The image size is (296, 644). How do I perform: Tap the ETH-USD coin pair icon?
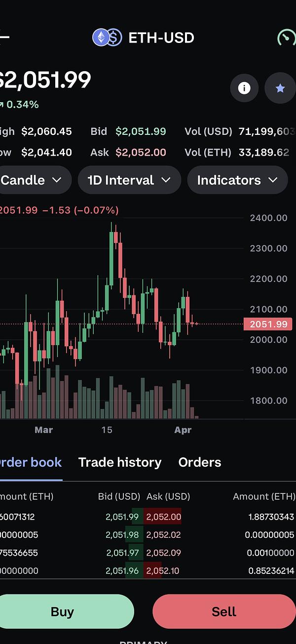(x=107, y=38)
